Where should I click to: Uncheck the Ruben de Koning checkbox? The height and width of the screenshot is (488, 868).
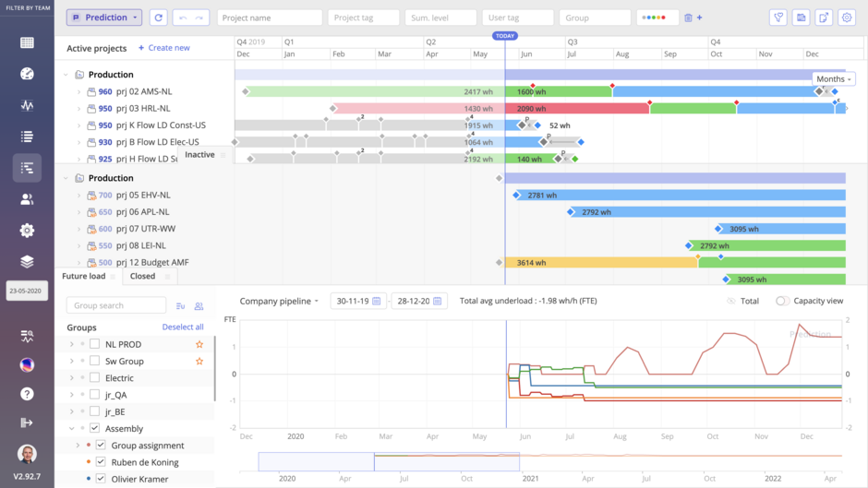[101, 462]
